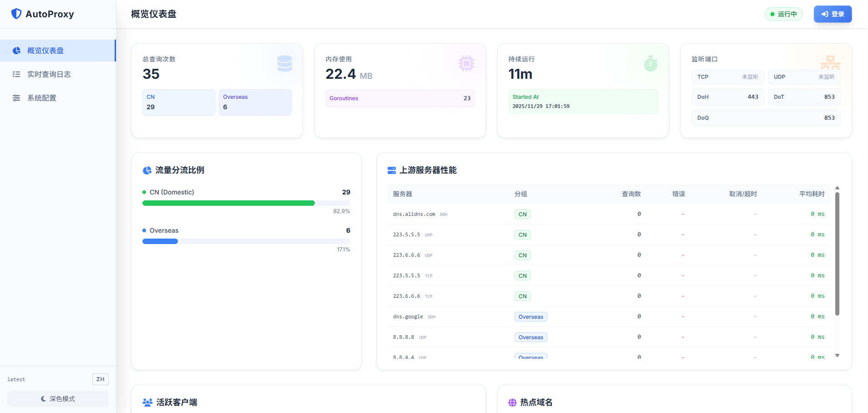Click the pie chart icon beside 流量分流比例
Viewport: 868px width, 413px height.
point(147,170)
